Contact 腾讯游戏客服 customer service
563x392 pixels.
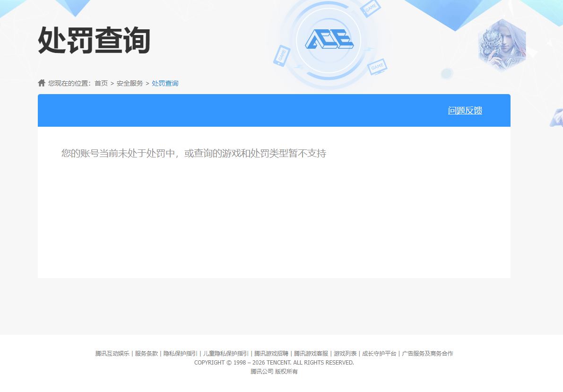(x=310, y=353)
